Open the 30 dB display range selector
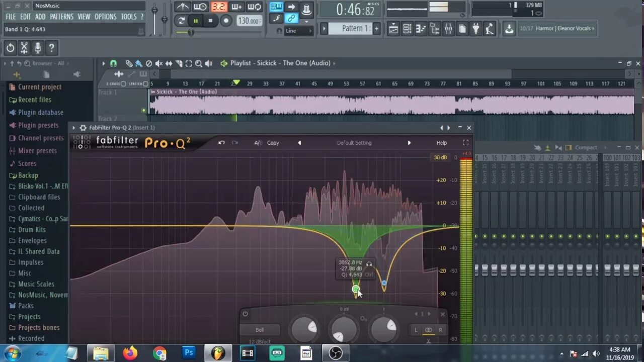Screen dimensions: 644x362 click(440, 157)
